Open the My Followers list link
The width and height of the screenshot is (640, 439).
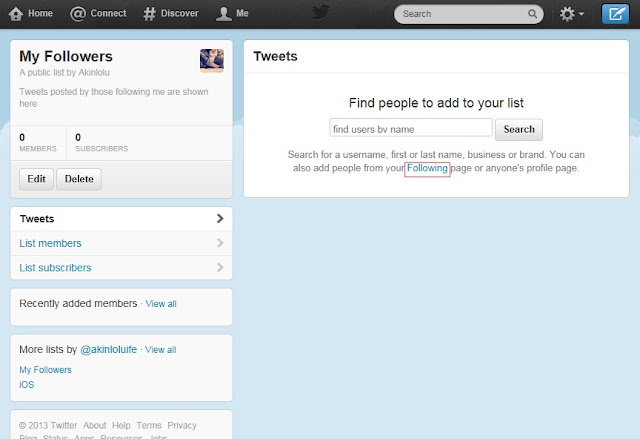pyautogui.click(x=45, y=370)
